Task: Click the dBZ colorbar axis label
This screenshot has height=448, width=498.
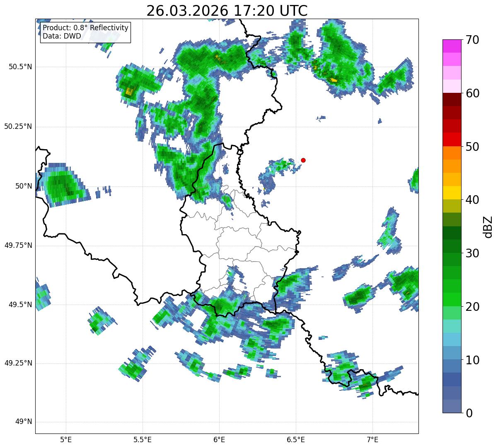Action: pyautogui.click(x=488, y=226)
